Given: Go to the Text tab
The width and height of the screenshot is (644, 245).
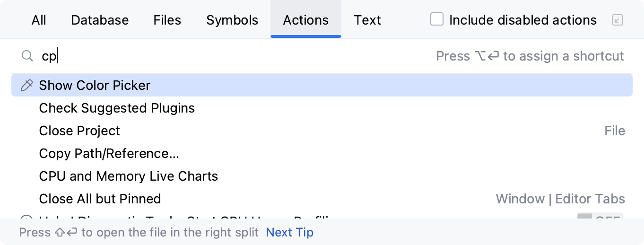Looking at the screenshot, I should (x=367, y=20).
